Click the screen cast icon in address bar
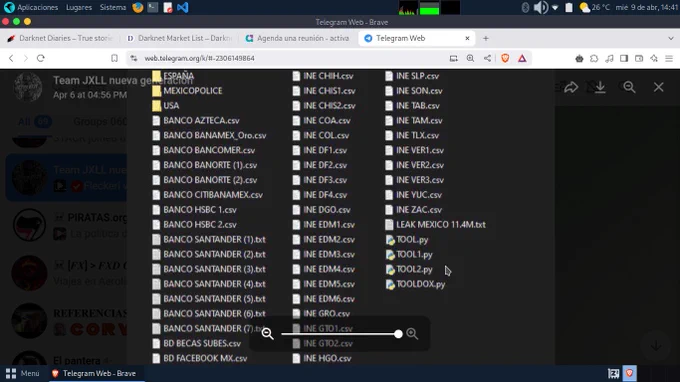Screen dimensions: 680x382 (x=454, y=58)
